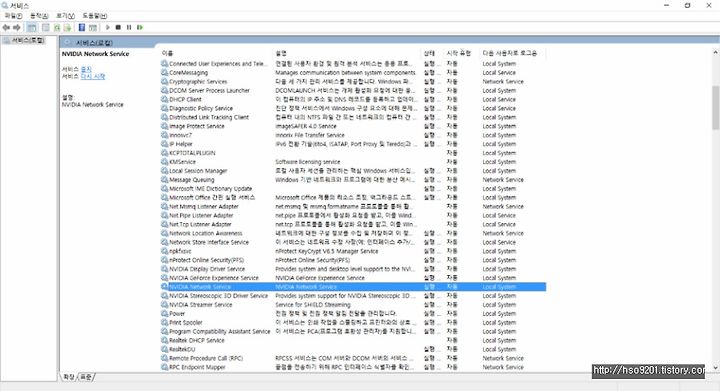Viewport: 720px width, 391px height.
Task: Toggle the action pane toolbar icon
Action: click(x=93, y=28)
